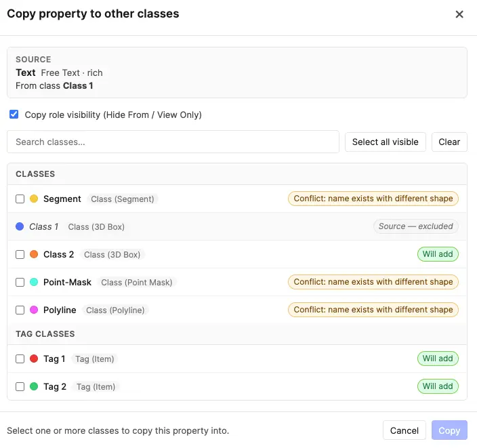Focus the Search classes field
The height and width of the screenshot is (448, 477).
coord(173,142)
